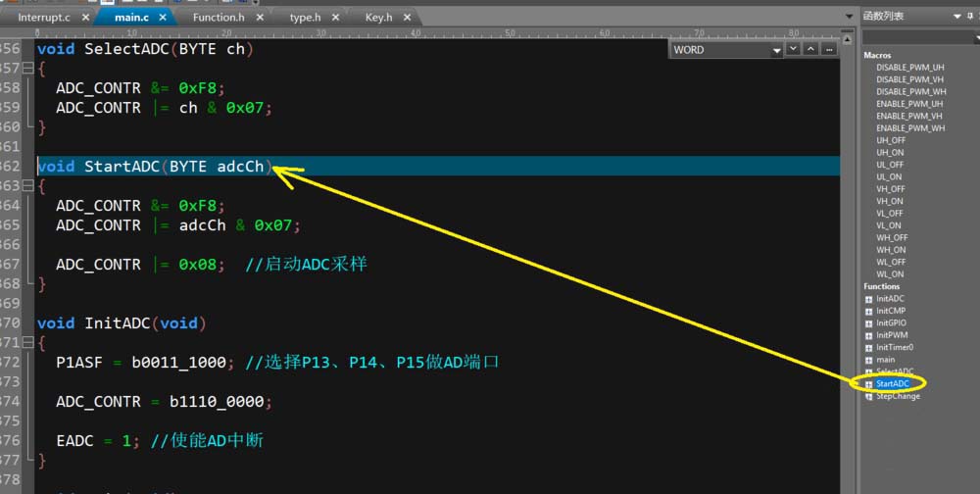Switch to the Interrupt.c tab
The height and width of the screenshot is (494, 980).
coord(44,18)
